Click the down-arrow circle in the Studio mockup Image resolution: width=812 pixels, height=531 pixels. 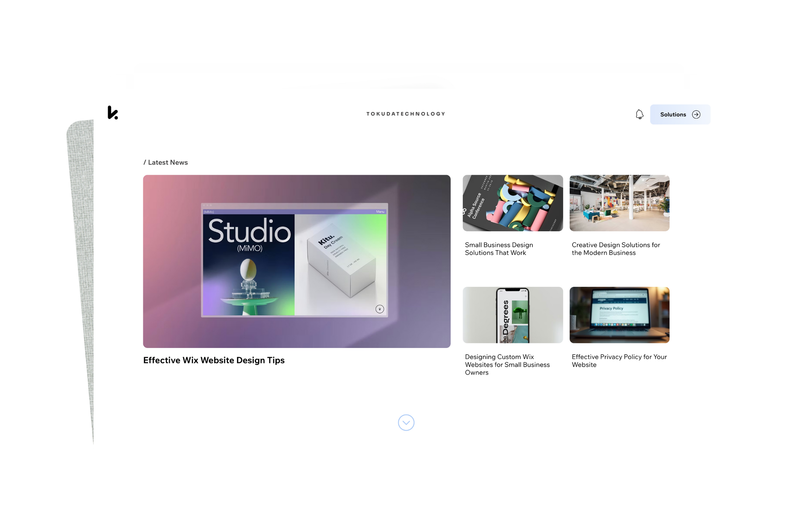pyautogui.click(x=379, y=309)
